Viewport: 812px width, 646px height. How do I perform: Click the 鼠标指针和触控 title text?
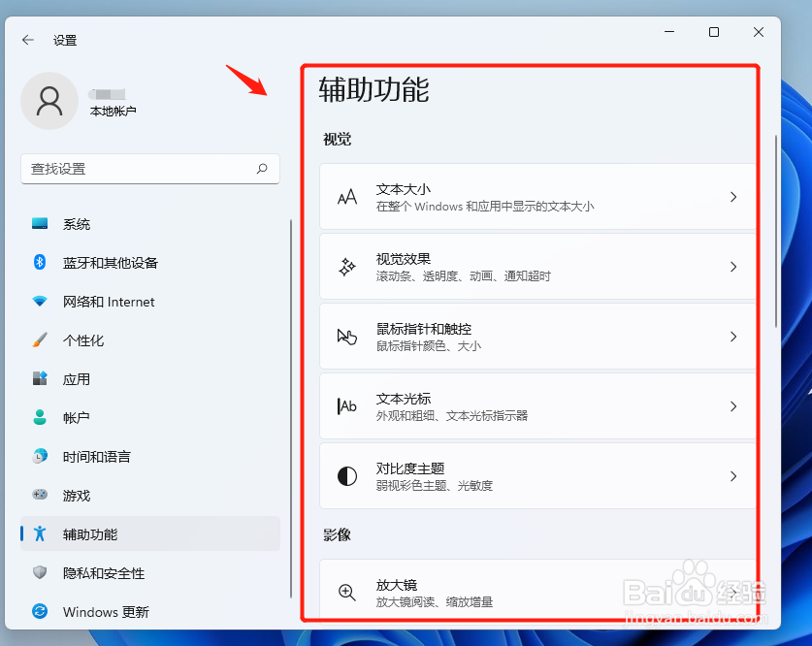coord(424,329)
